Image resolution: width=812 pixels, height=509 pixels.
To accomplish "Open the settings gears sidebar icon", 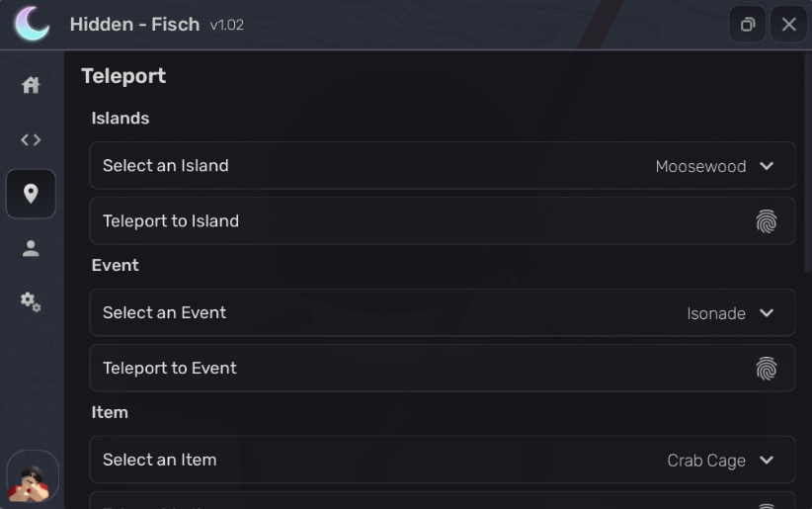I will (x=31, y=301).
